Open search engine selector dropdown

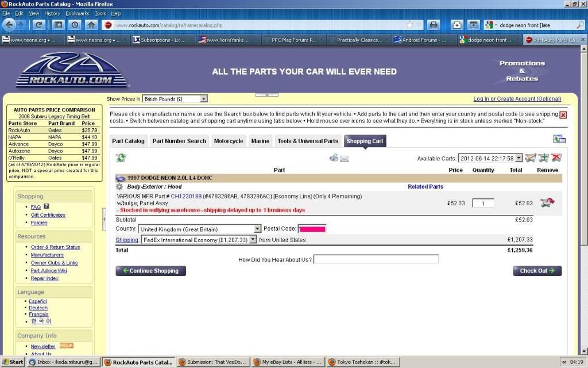point(491,25)
